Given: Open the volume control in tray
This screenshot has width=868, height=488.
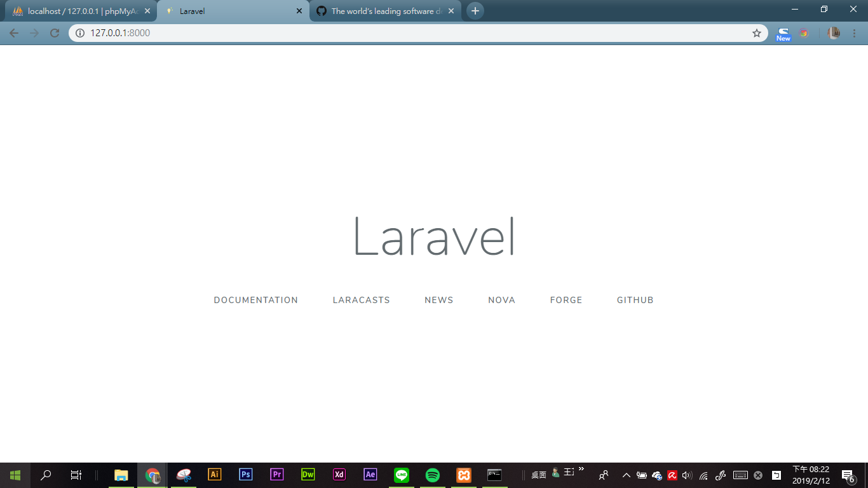Looking at the screenshot, I should 687,475.
